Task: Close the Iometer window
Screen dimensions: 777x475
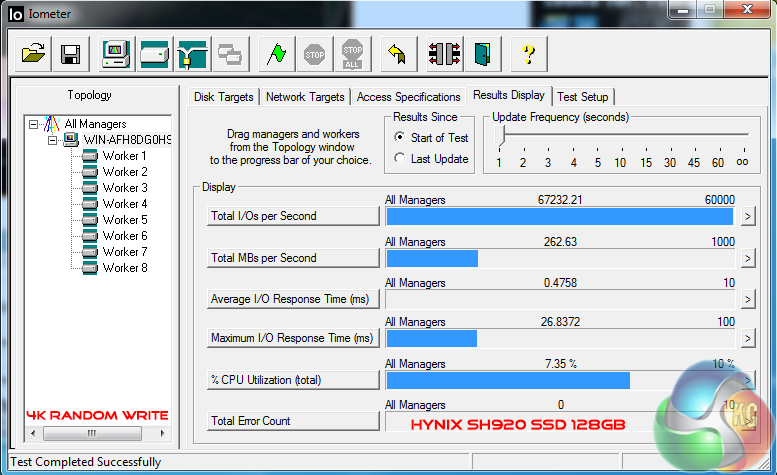Action: tap(747, 9)
